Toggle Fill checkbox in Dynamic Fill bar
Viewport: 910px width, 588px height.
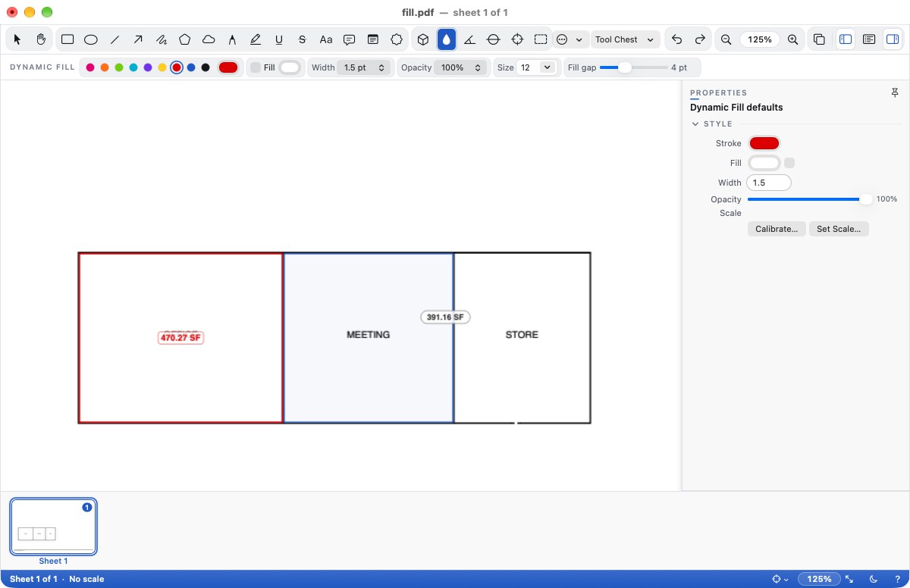[x=256, y=67]
